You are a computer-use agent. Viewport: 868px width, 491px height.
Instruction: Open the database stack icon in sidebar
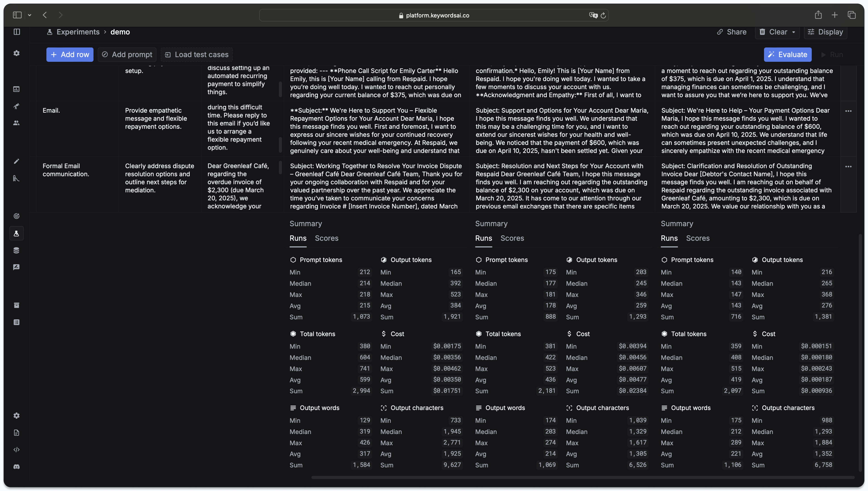(x=17, y=250)
